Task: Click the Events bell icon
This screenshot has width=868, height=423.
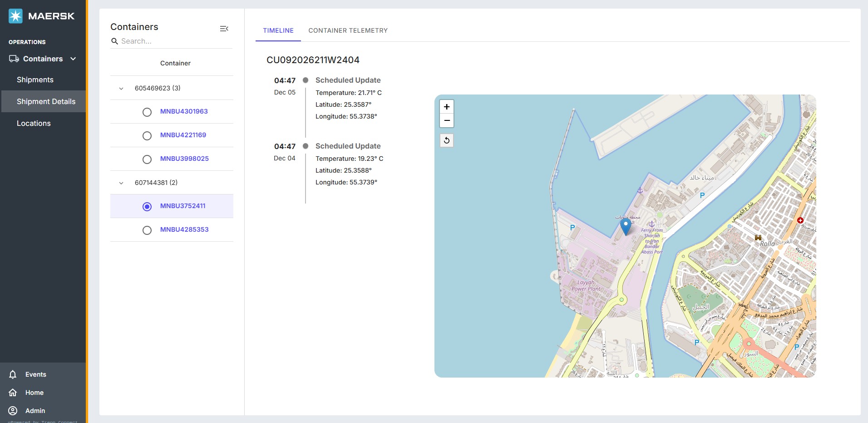Action: (13, 374)
